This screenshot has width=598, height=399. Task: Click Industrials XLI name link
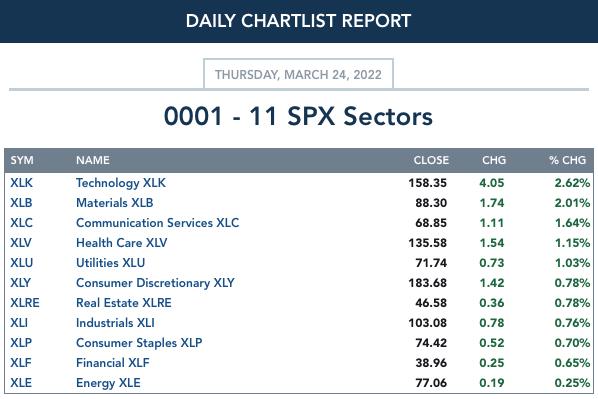tap(115, 323)
